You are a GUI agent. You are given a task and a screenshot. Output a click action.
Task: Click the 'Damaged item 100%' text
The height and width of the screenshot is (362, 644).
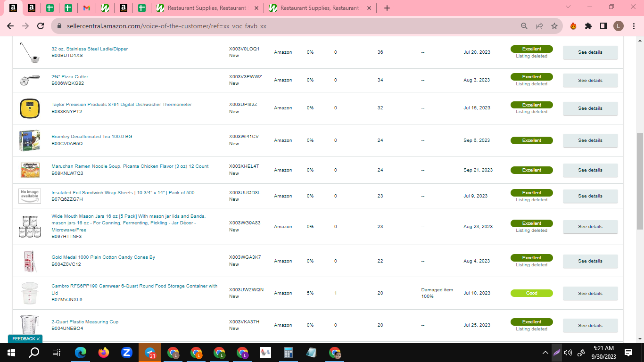(437, 293)
